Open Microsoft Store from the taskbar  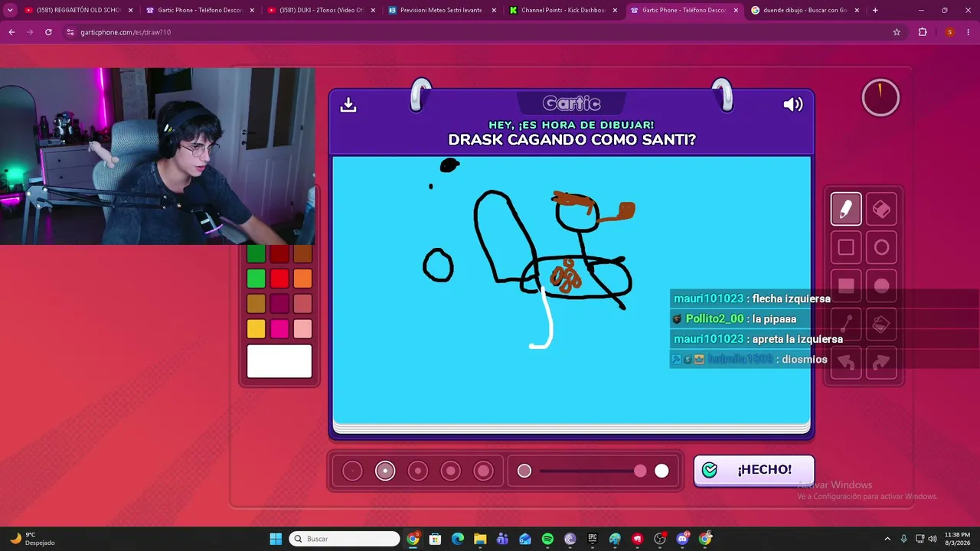pyautogui.click(x=435, y=539)
